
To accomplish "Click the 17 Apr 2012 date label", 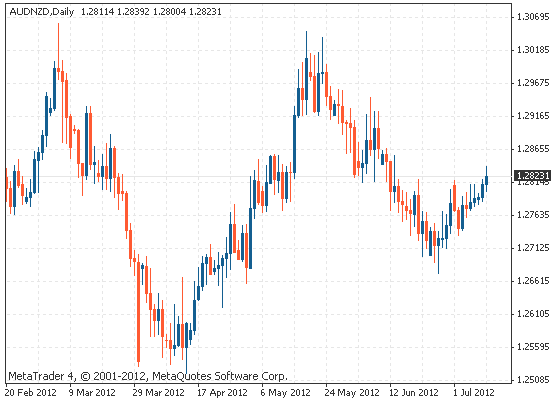I will tap(222, 393).
